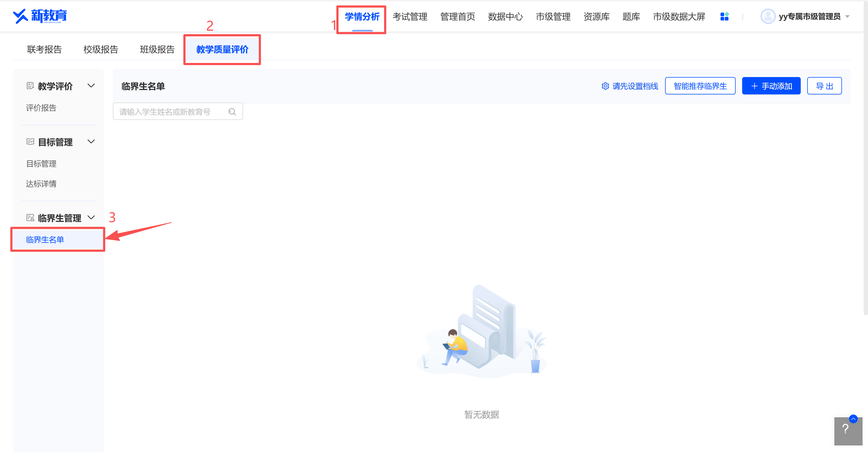Click the 智能推荐临界生 button
This screenshot has height=452, width=868.
click(x=700, y=86)
